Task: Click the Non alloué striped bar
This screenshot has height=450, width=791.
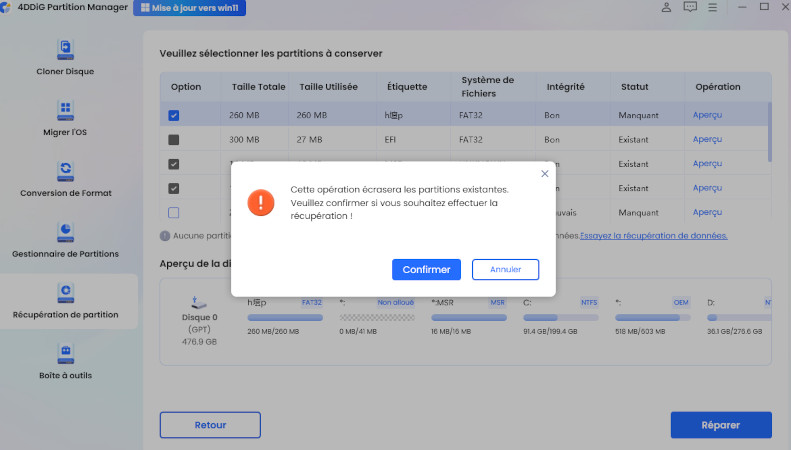Action: (377, 318)
